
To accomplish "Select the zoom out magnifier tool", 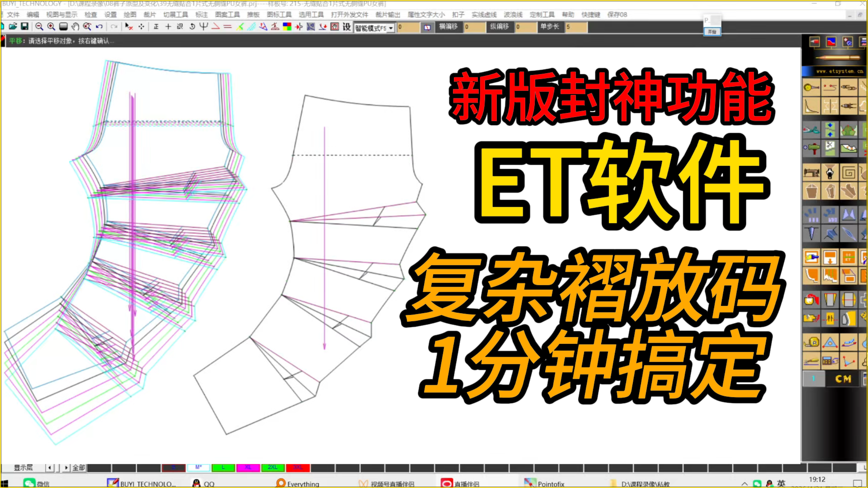I will pos(39,26).
